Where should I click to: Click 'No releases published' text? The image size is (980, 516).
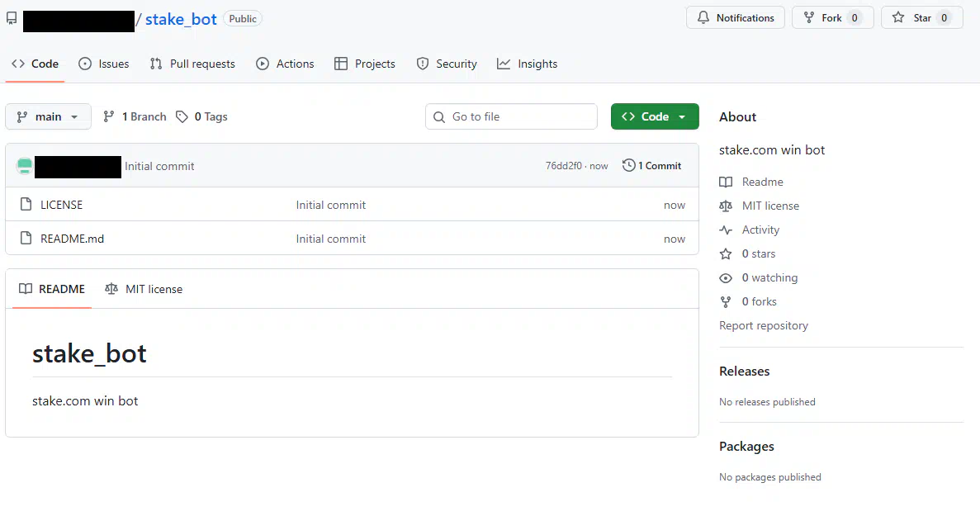pos(767,402)
